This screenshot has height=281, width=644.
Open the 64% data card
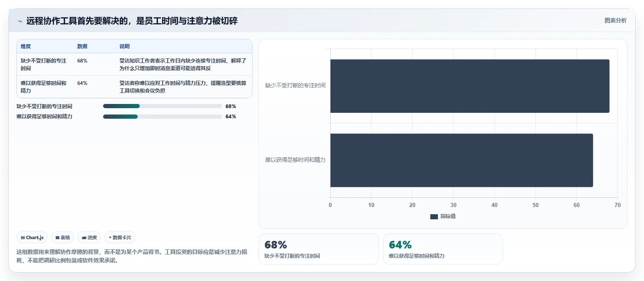(443, 249)
